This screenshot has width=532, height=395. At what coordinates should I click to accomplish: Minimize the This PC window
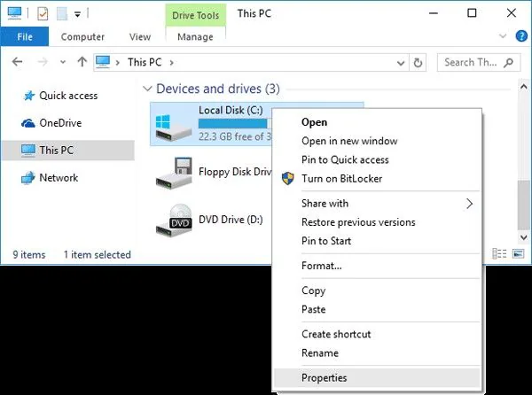pyautogui.click(x=434, y=13)
